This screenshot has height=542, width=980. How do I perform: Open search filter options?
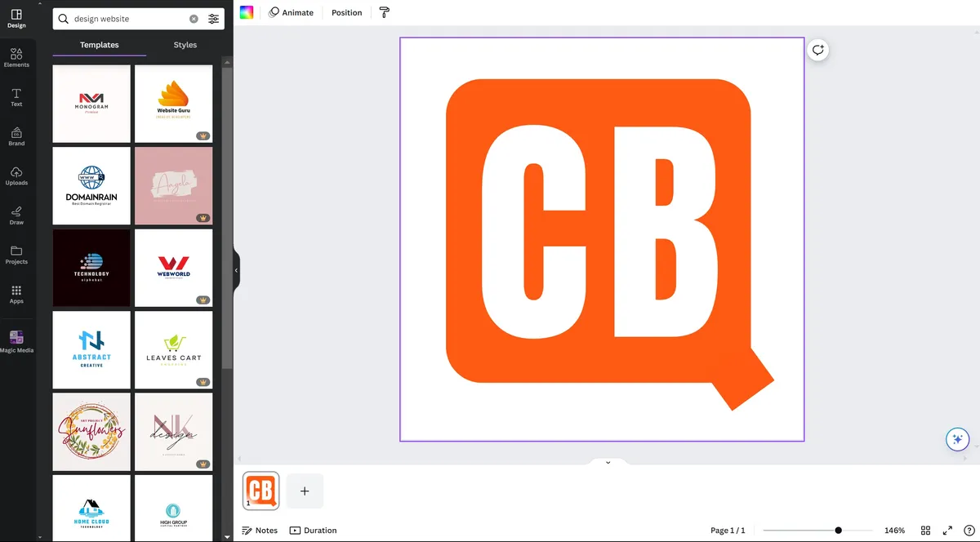point(214,19)
